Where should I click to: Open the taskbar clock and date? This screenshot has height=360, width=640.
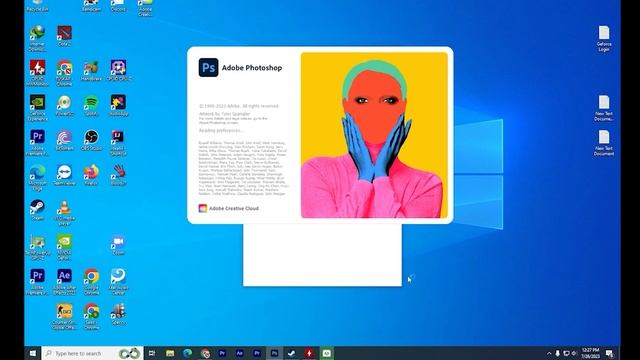coord(591,353)
